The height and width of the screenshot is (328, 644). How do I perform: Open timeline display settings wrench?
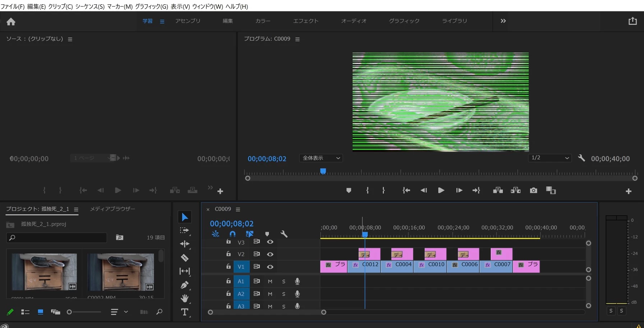(284, 234)
